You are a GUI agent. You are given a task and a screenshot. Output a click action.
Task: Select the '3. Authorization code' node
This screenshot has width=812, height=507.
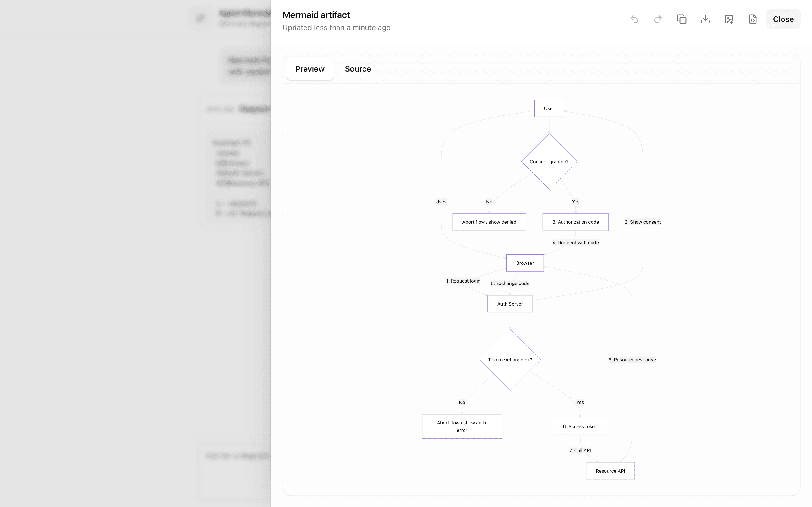point(575,222)
